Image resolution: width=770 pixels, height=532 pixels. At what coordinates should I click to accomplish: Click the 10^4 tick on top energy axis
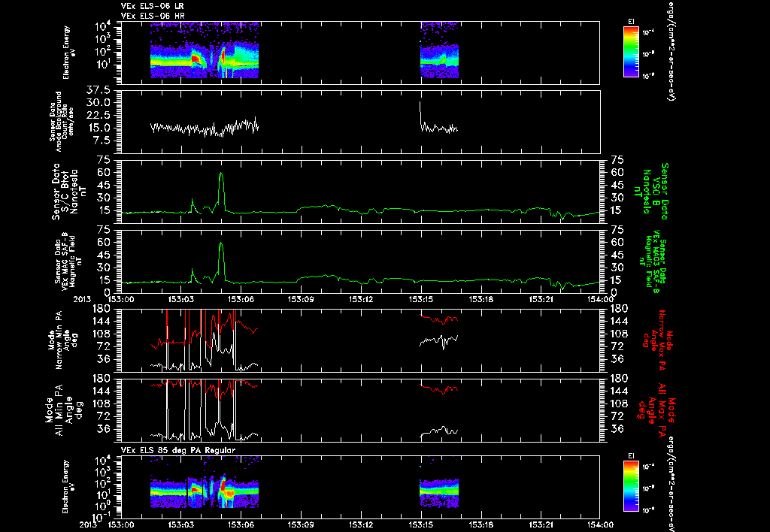104,26
